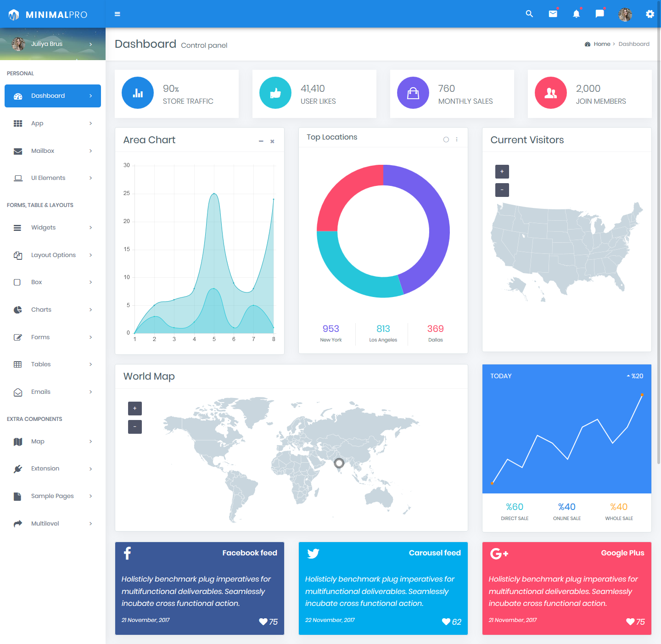661x644 pixels.
Task: Zoom out on Current Visitors map
Action: [x=502, y=190]
